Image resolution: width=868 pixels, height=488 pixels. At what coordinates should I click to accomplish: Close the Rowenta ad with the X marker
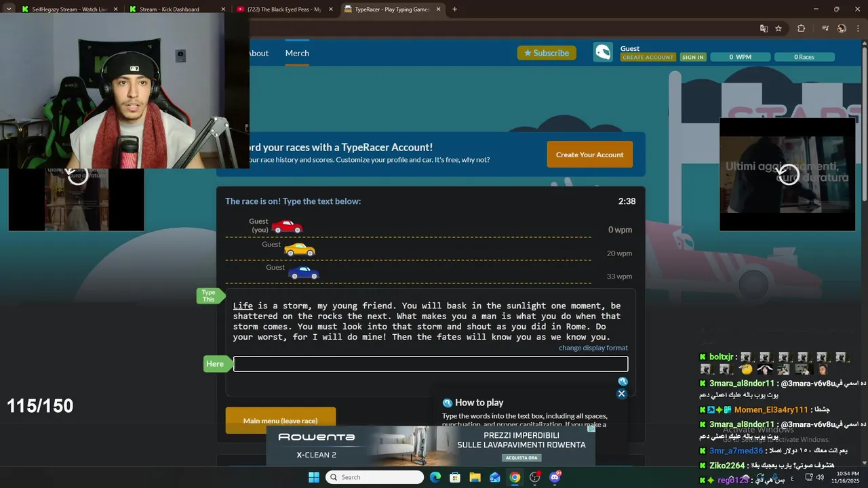tap(591, 428)
